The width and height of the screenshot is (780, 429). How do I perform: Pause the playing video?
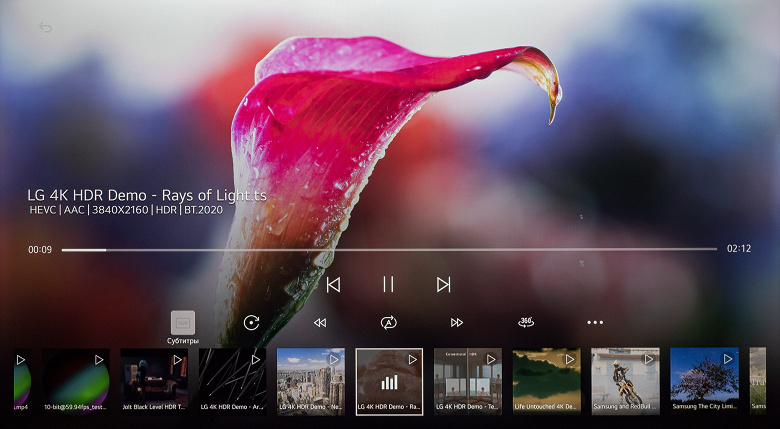[x=389, y=285]
